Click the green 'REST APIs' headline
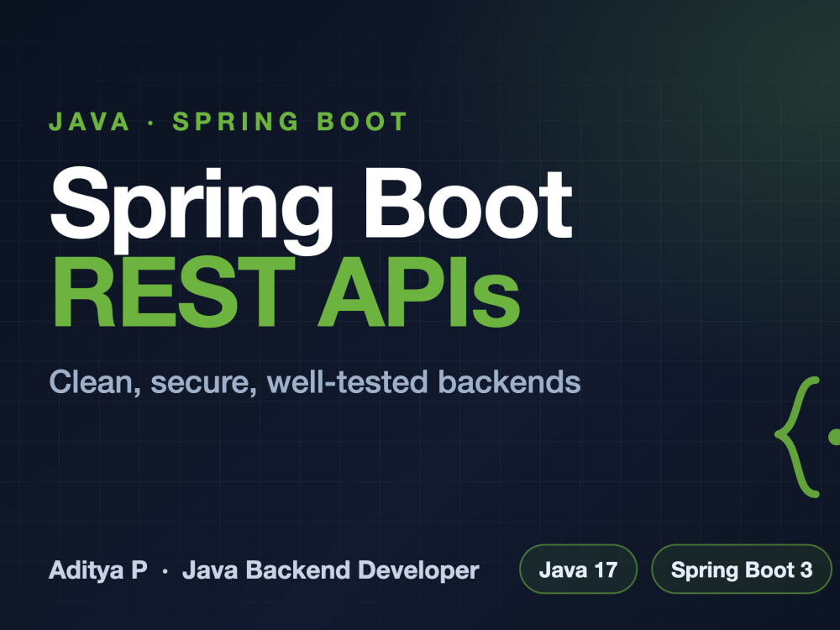The image size is (840, 630). pos(286,292)
